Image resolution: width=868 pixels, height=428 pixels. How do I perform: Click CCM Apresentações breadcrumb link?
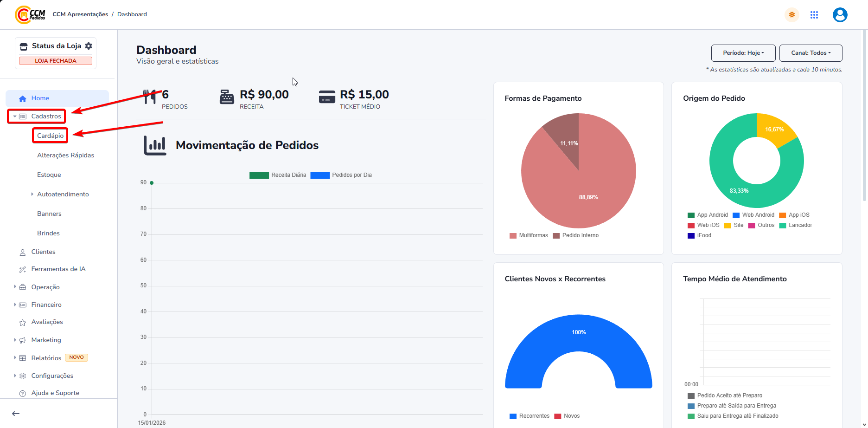coord(80,14)
